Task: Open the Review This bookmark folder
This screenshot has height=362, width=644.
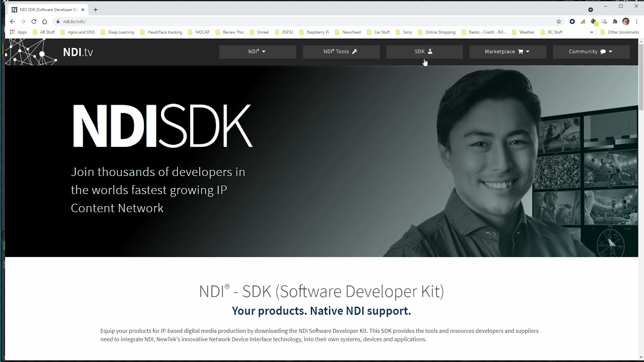Action: [229, 32]
